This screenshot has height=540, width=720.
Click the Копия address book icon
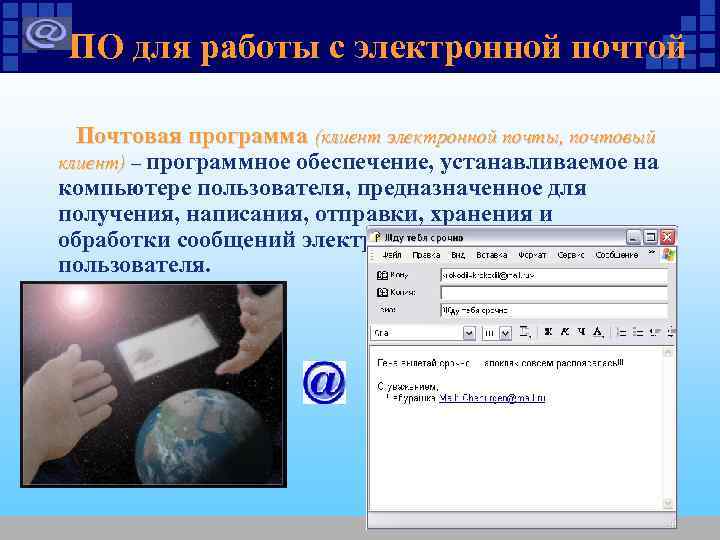point(382,292)
